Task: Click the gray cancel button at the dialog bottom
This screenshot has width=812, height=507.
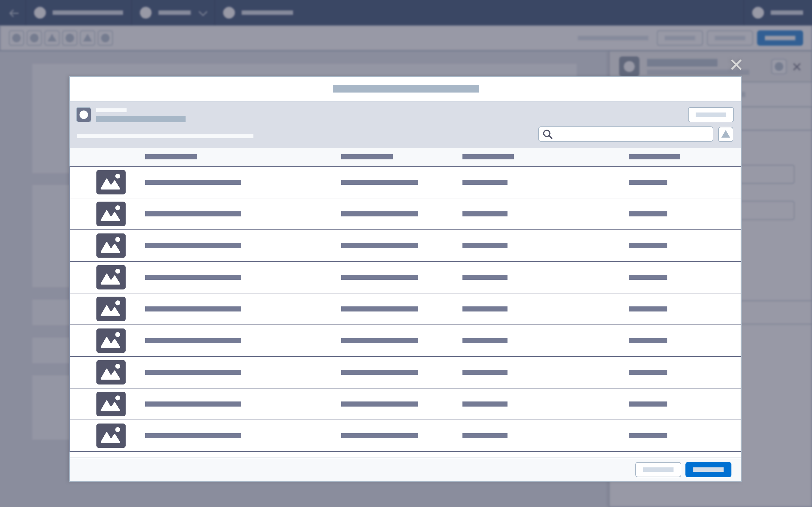Action: tap(658, 469)
